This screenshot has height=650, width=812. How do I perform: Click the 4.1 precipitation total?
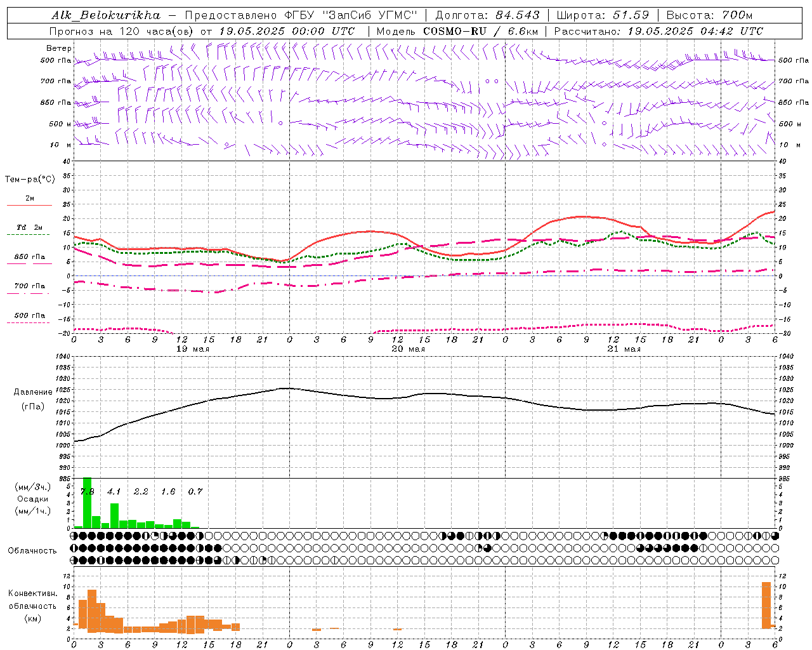coord(114,492)
